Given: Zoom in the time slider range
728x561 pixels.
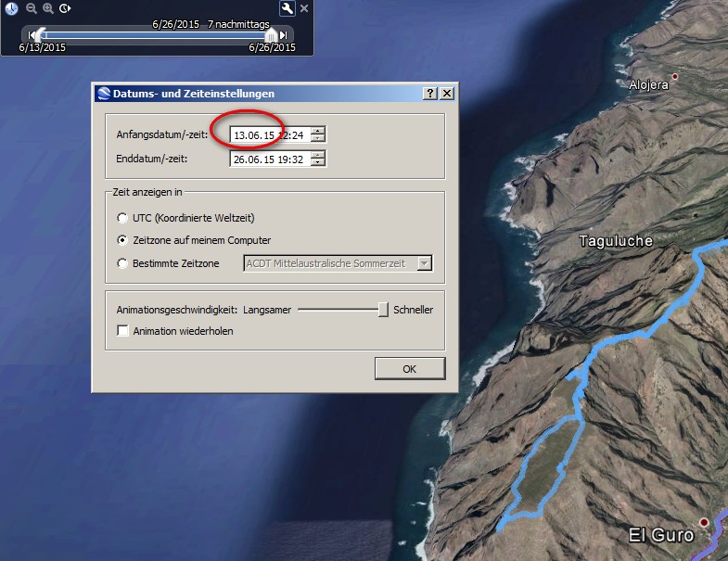Looking at the screenshot, I should click(x=48, y=8).
